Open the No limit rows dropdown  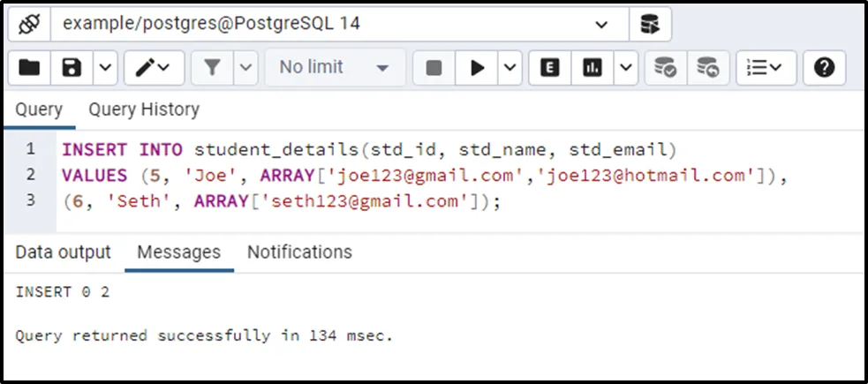335,68
